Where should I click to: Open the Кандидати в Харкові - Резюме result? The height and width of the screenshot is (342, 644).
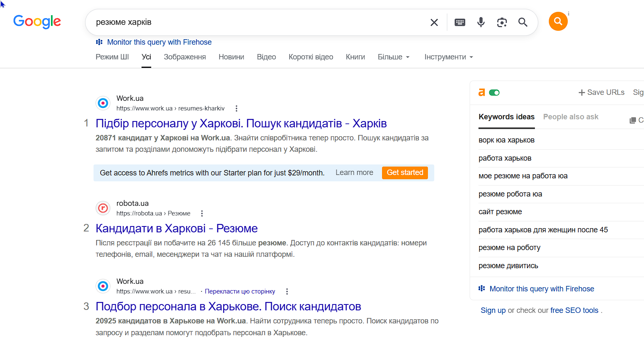tap(176, 228)
